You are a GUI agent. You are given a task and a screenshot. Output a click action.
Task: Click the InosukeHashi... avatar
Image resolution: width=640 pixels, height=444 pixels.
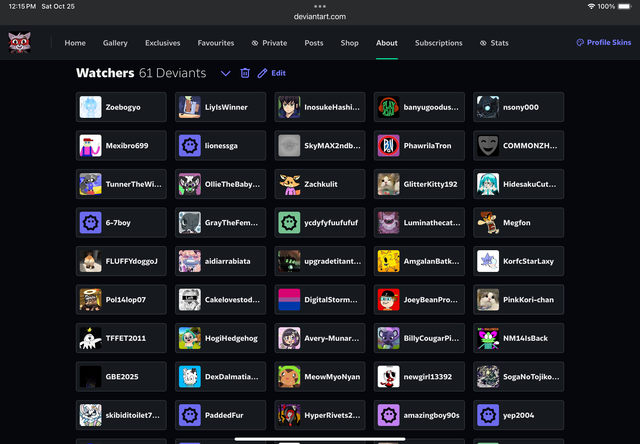(289, 107)
